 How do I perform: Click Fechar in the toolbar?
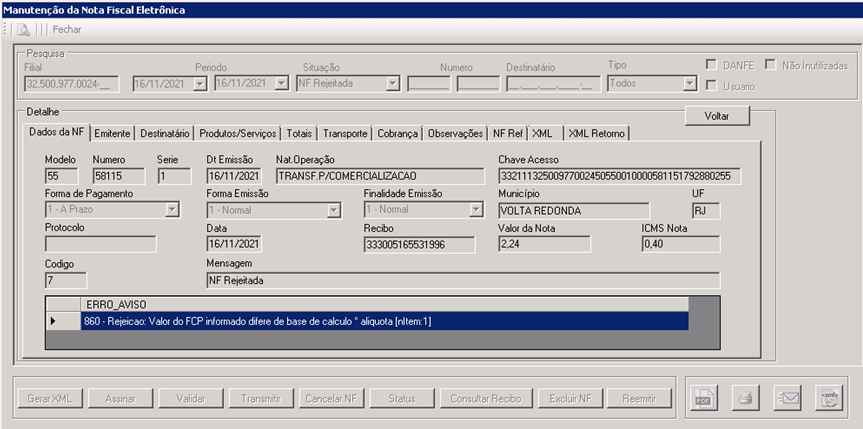(x=67, y=30)
